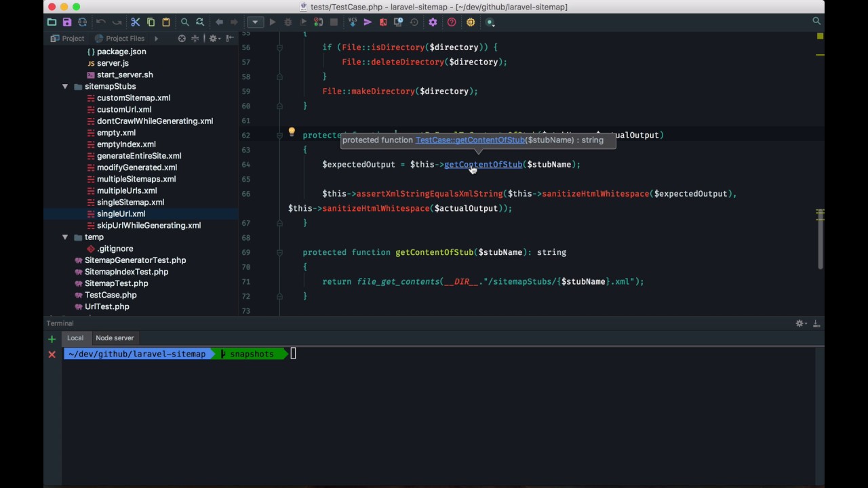This screenshot has height=488, width=868.
Task: Add a new terminal session with plus
Action: tap(52, 339)
